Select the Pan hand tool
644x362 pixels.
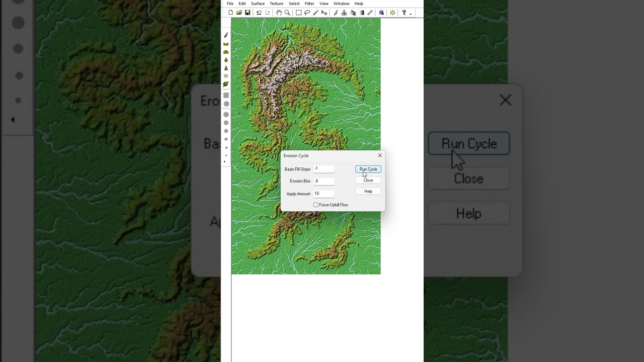pyautogui.click(x=279, y=13)
